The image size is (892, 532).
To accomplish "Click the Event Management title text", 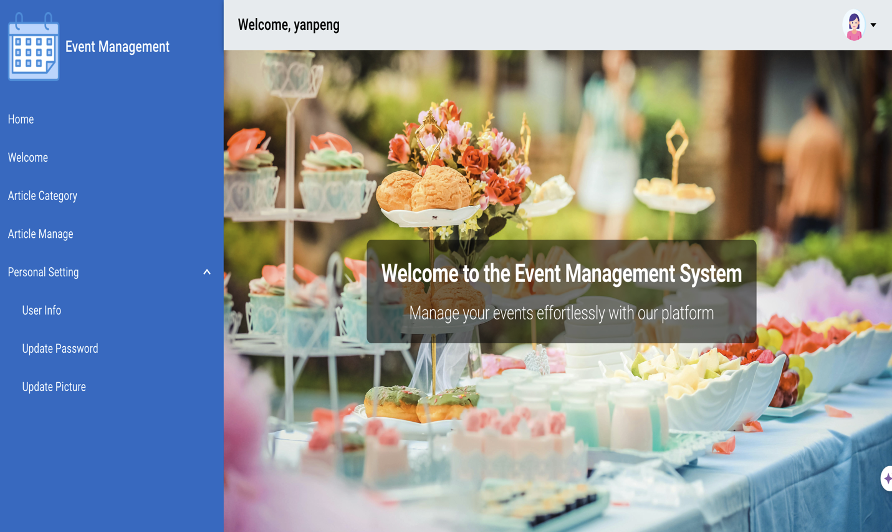I will 117,47.
